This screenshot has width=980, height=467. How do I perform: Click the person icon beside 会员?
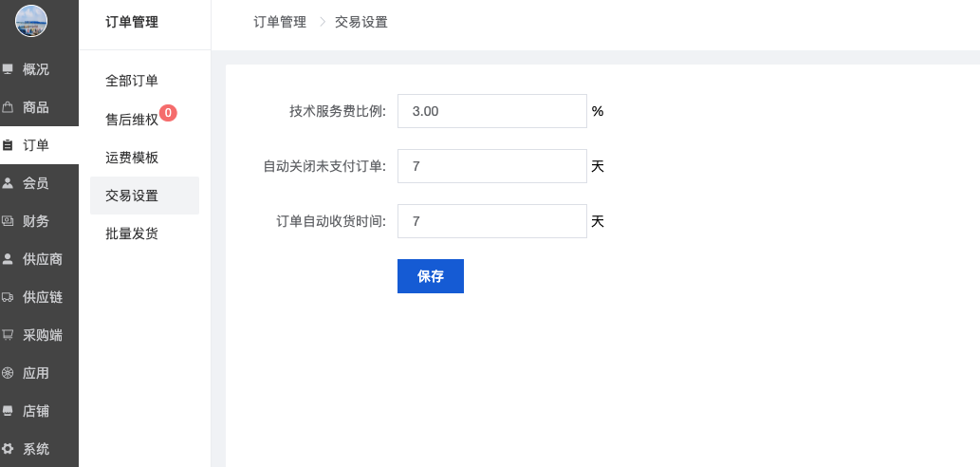9,183
